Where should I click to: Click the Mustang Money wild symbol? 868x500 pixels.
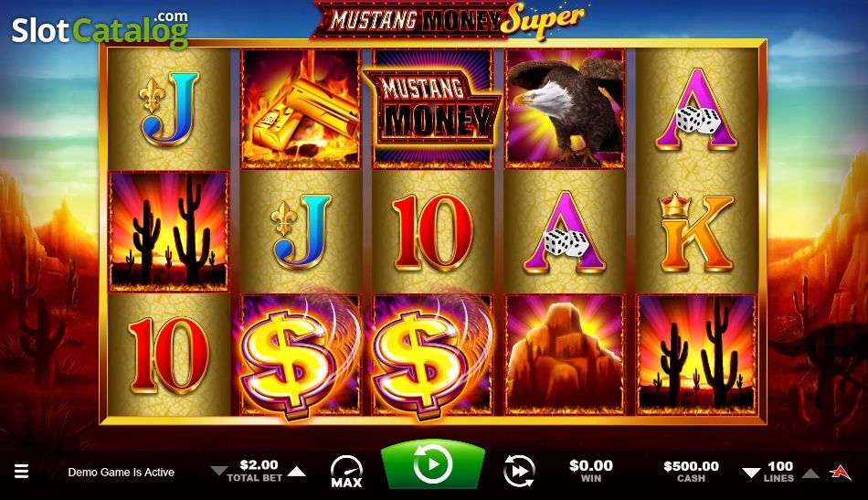(432, 109)
